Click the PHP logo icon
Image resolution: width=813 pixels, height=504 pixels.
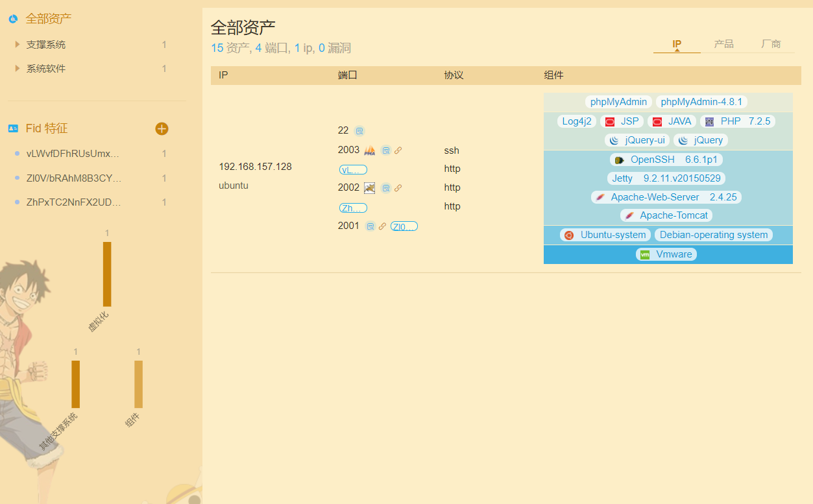[x=709, y=122]
